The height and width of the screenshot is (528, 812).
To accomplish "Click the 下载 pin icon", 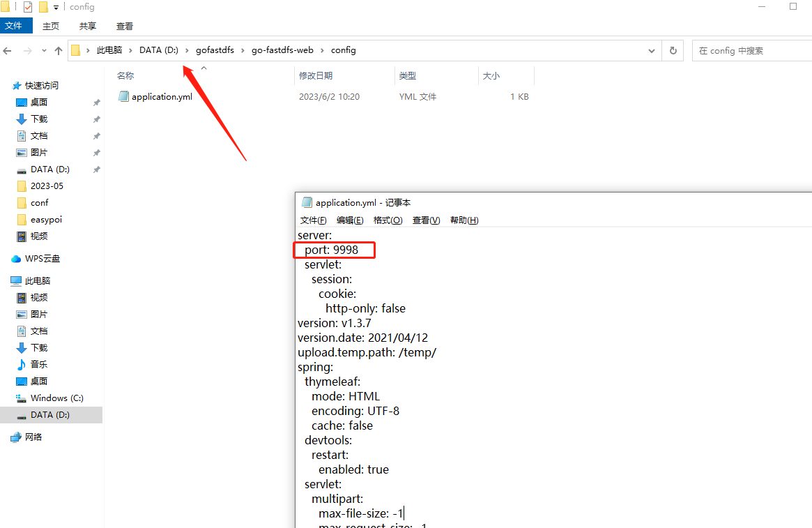I will coord(96,119).
